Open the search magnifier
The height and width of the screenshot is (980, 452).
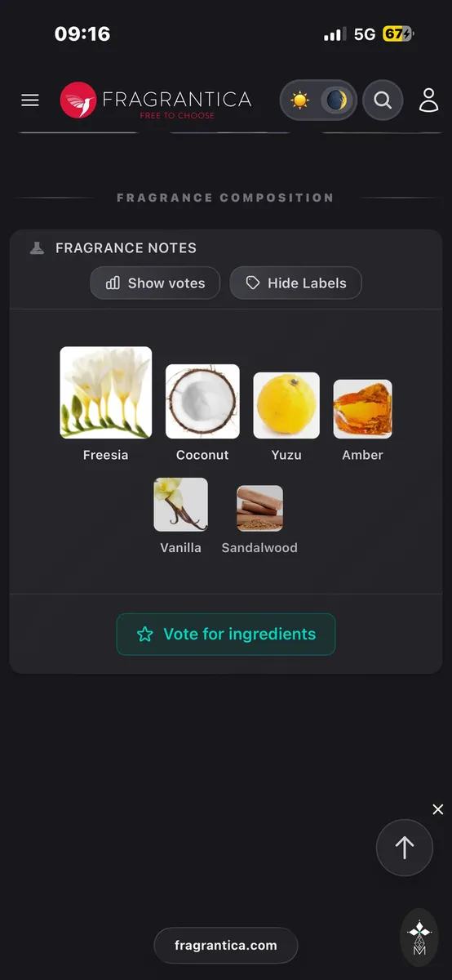tap(383, 100)
